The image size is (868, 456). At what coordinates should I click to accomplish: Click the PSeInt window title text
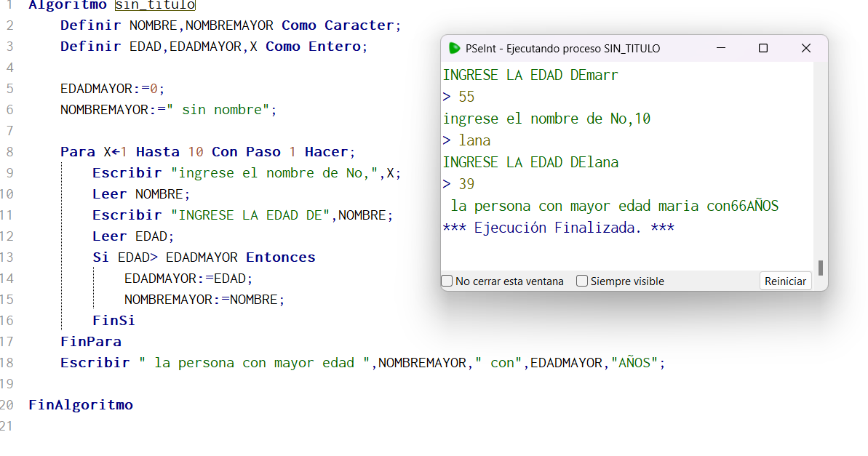[x=562, y=48]
